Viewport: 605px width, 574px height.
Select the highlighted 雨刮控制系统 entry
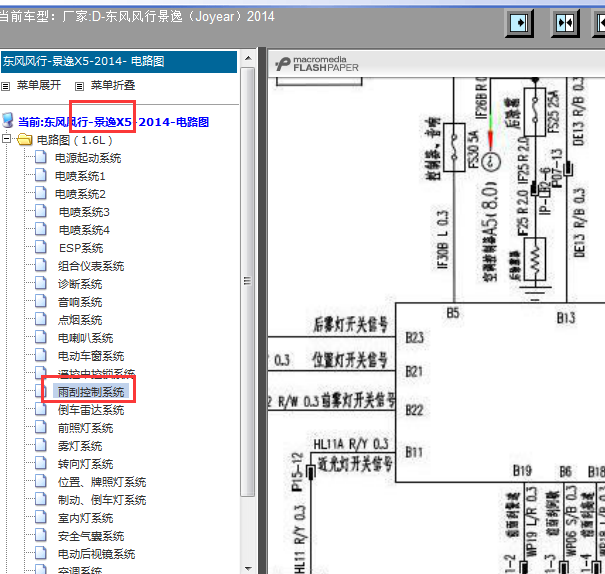pos(91,392)
